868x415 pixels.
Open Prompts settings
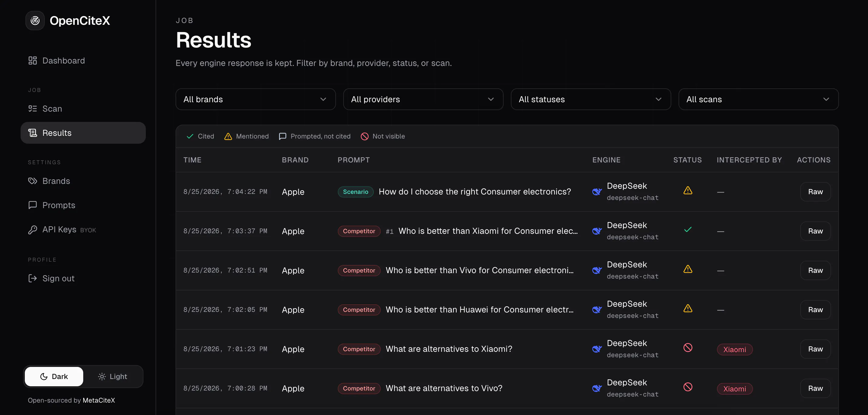click(83, 205)
